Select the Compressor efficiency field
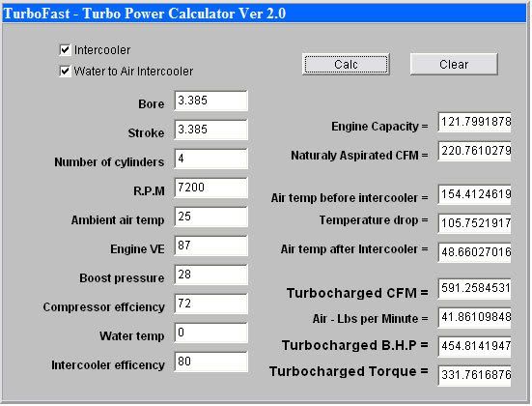The image size is (532, 406). point(211,304)
